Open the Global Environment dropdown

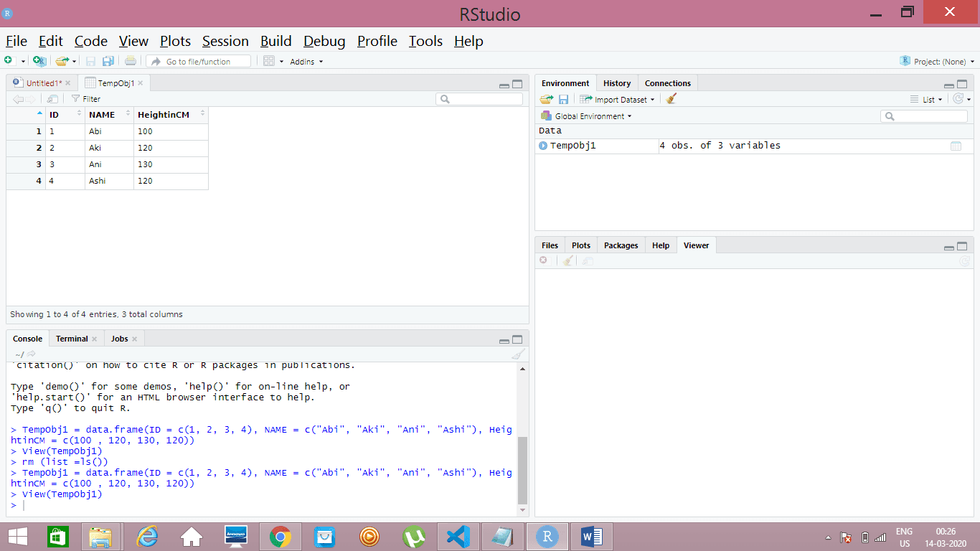pyautogui.click(x=587, y=116)
